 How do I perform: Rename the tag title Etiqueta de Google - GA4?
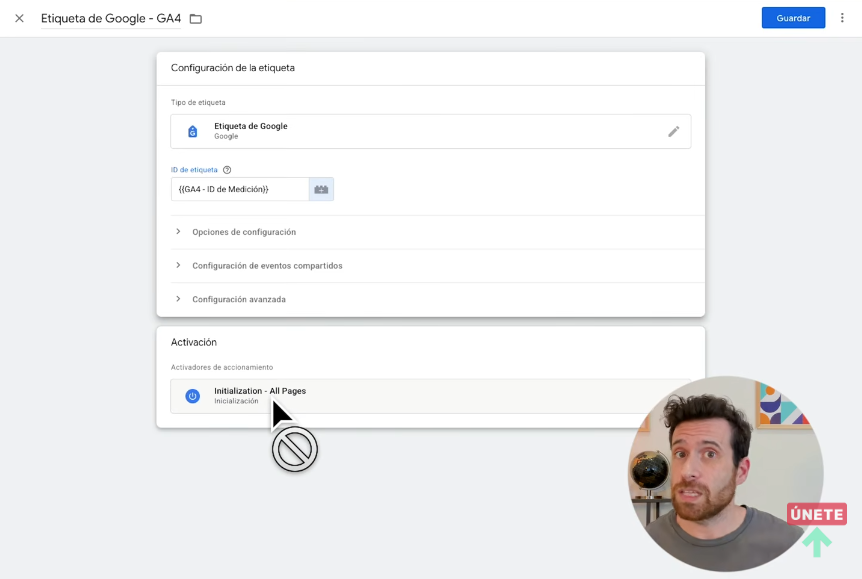[x=110, y=19]
